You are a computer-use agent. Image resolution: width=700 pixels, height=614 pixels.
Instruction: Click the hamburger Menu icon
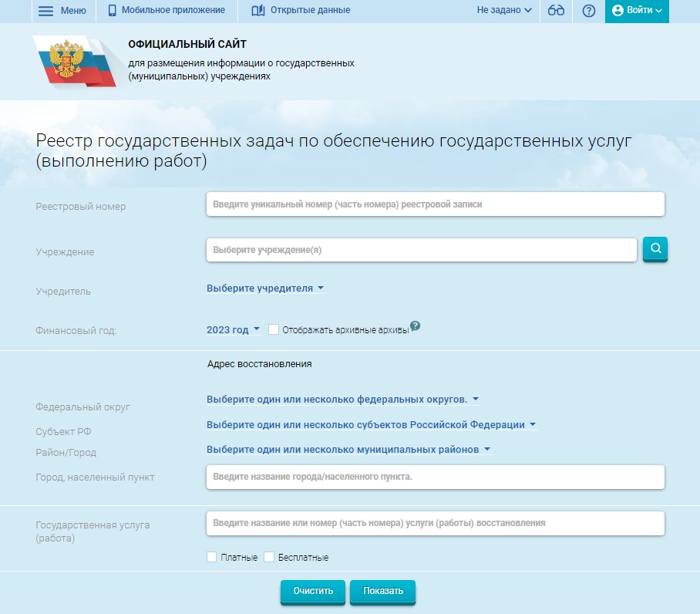(46, 11)
